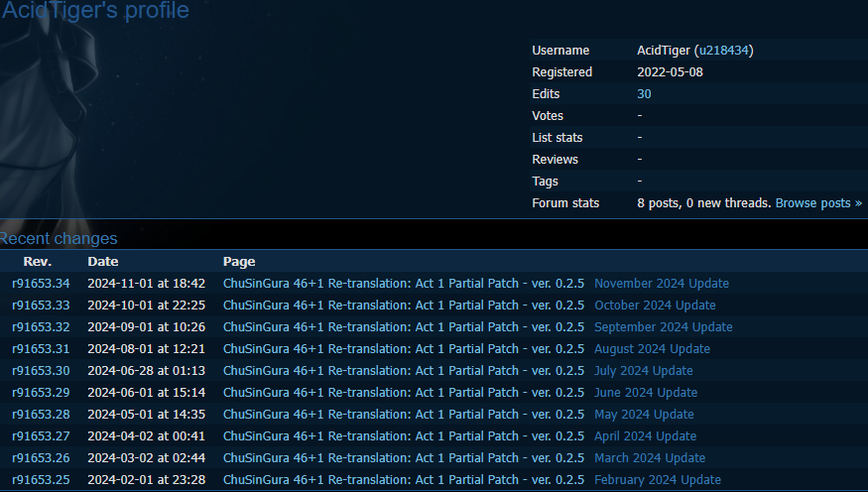Open ChuSinGura patch page in 2024-09-01 row
The width and height of the screenshot is (868, 492).
tap(404, 327)
